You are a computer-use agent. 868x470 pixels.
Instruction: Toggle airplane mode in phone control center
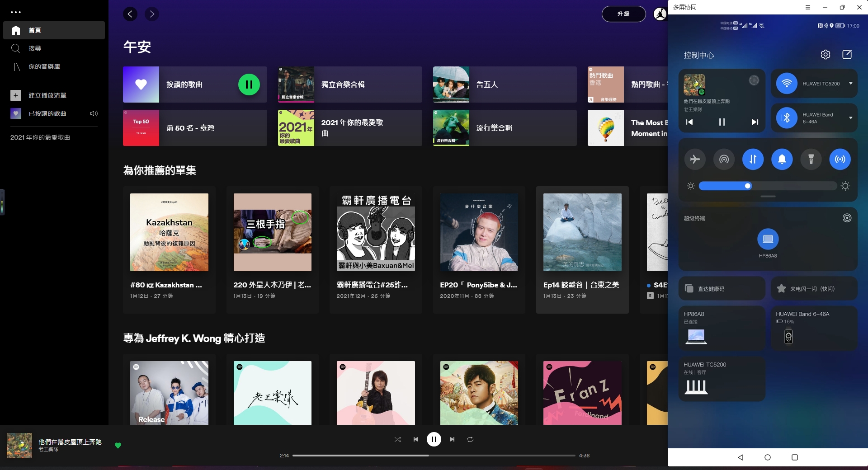pos(695,159)
